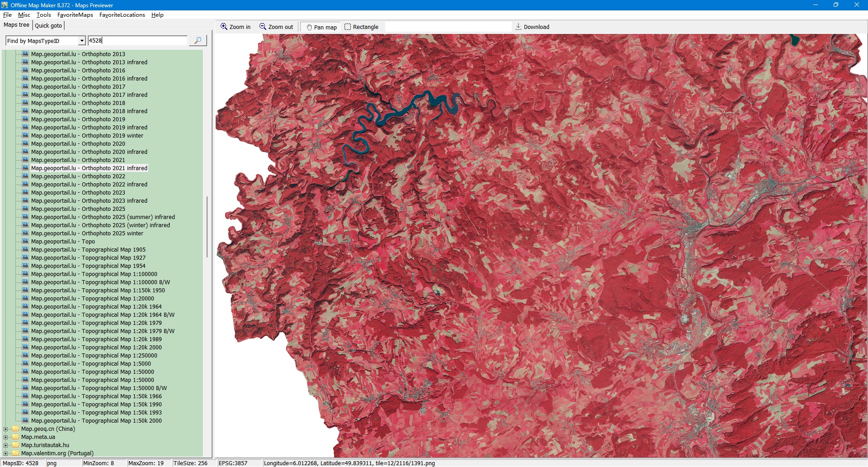The height and width of the screenshot is (467, 868).
Task: Switch to the Quick goto tab
Action: coord(48,25)
